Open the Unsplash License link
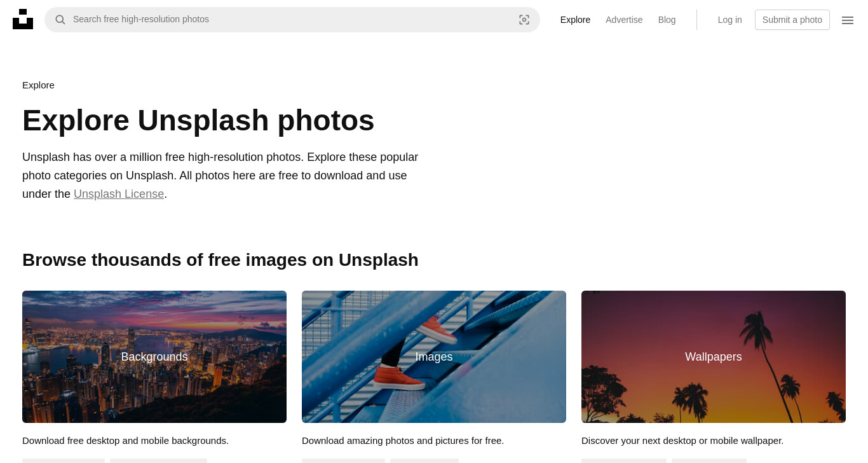 coord(119,194)
